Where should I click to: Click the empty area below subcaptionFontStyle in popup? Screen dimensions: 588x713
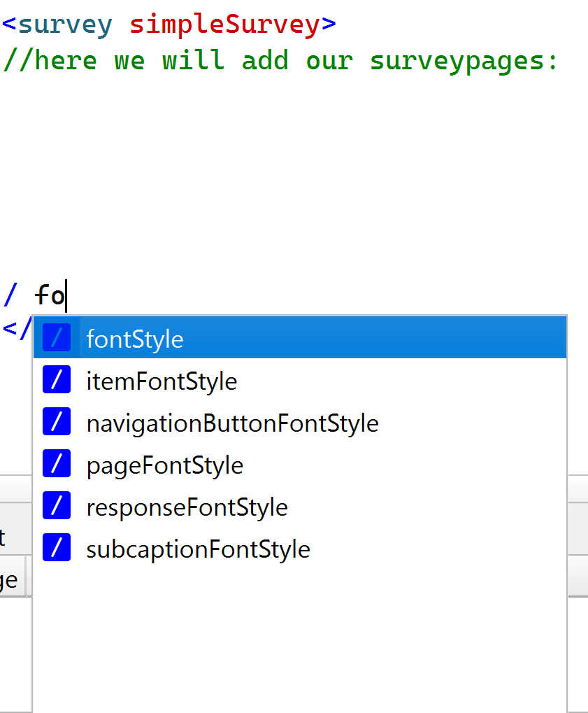pyautogui.click(x=299, y=637)
